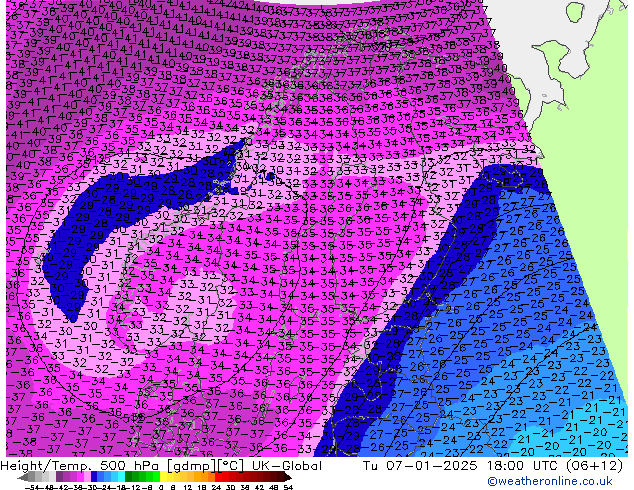Click the yellow swatch on the colour scale
Viewport: 634px width, 490px height.
[x=163, y=477]
